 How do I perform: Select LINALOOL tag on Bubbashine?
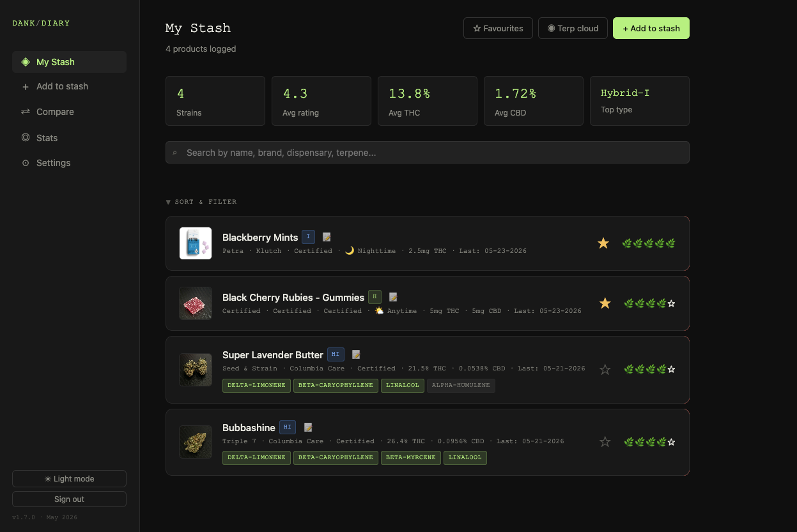tap(465, 457)
